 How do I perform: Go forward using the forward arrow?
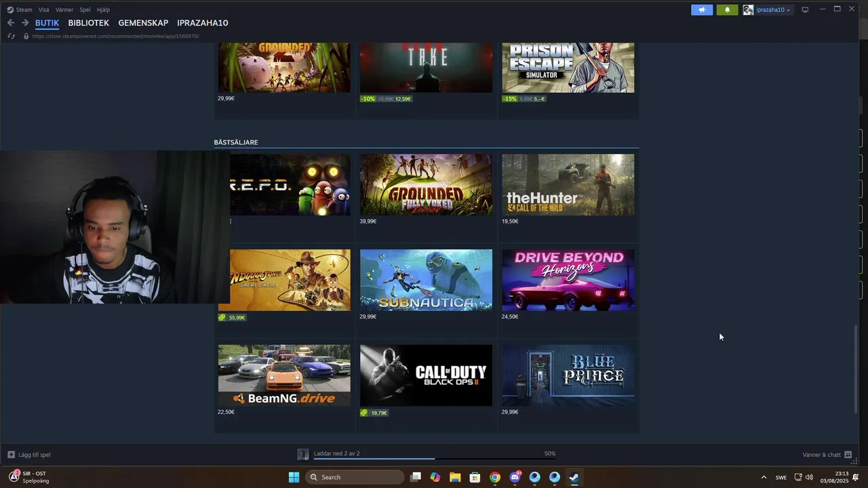(x=25, y=23)
